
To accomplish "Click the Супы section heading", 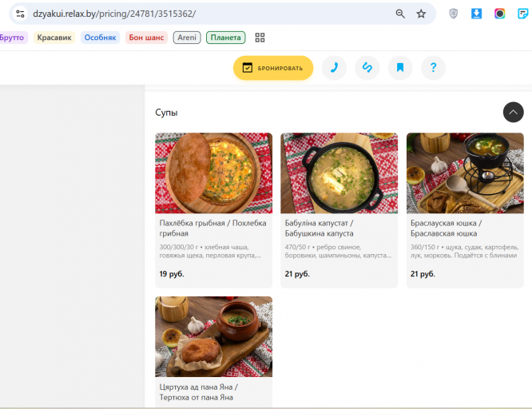I will coord(166,113).
